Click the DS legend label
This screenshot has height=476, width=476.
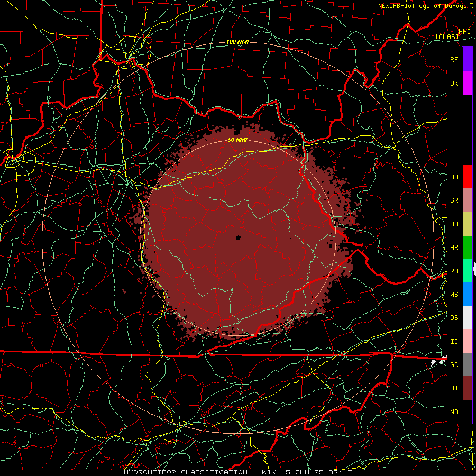click(454, 318)
